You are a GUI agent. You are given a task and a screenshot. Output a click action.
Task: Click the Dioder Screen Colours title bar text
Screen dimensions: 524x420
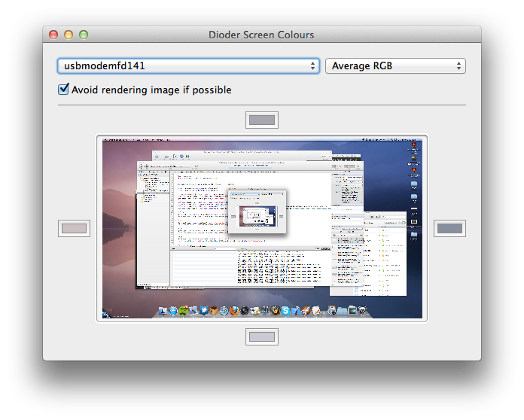[261, 35]
